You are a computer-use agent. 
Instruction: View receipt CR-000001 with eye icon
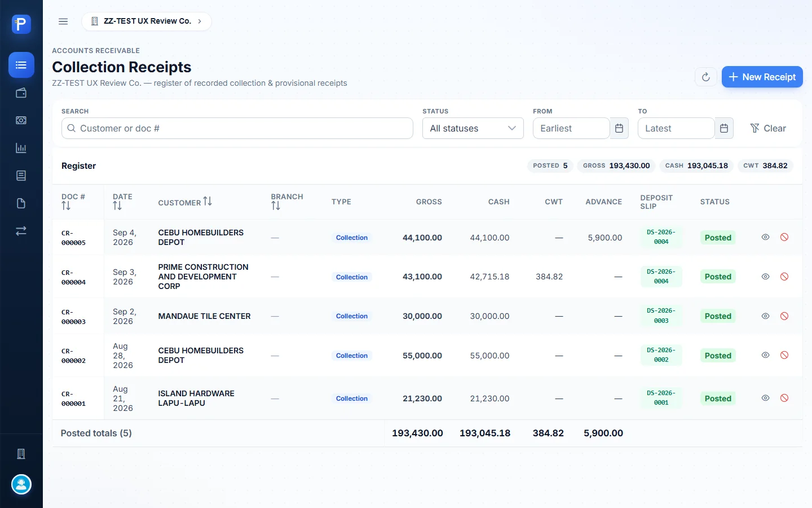click(x=765, y=398)
